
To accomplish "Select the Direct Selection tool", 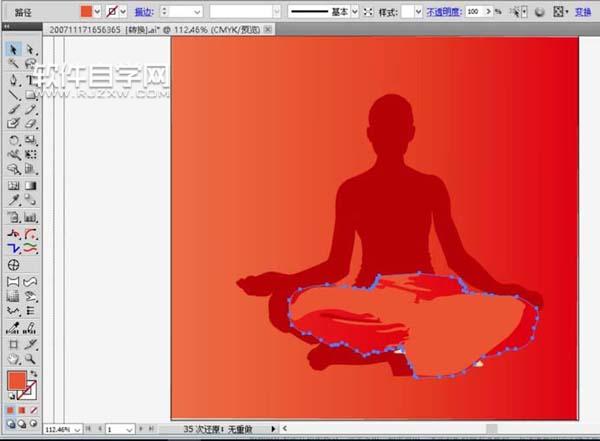I will (x=30, y=49).
